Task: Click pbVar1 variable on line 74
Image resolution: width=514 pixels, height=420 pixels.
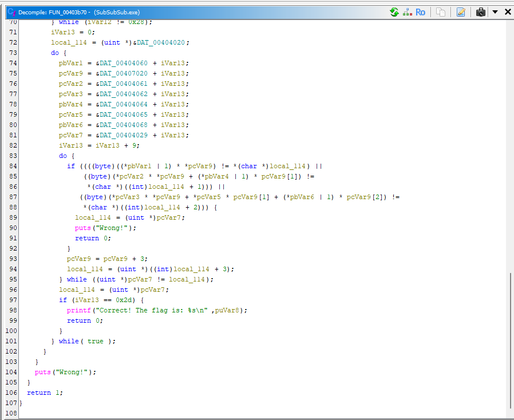Action: 71,64
